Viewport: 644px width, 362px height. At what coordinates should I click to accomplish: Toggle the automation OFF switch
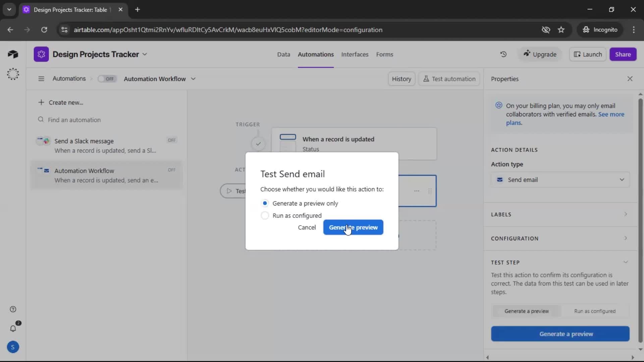pos(107,79)
